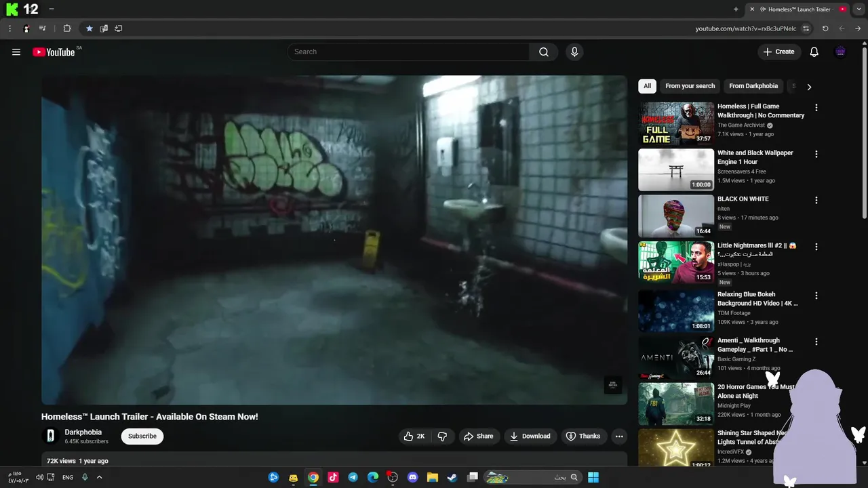Open the notifications bell
This screenshot has width=868, height=488.
(x=814, y=52)
